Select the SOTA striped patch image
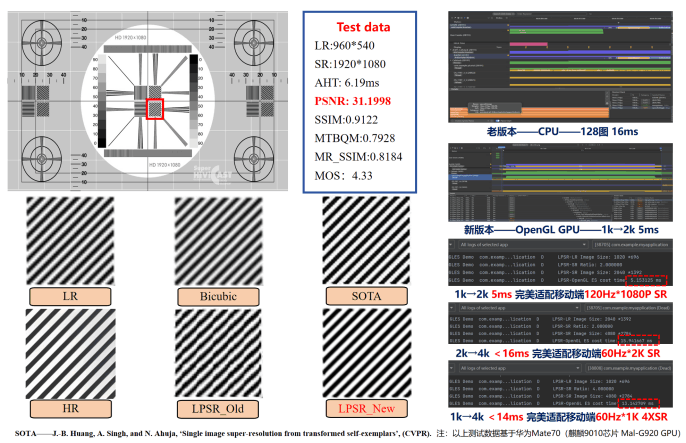 pos(366,240)
